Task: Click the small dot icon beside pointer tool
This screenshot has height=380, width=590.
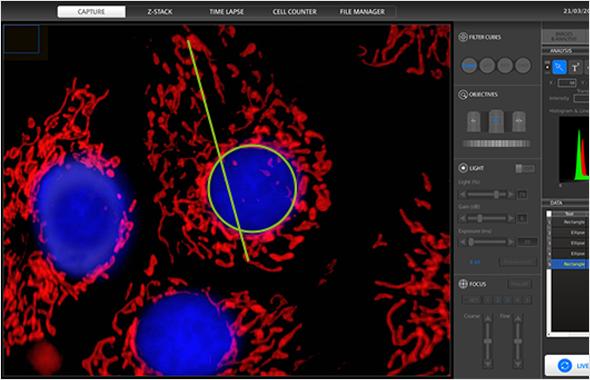Action: [x=547, y=67]
